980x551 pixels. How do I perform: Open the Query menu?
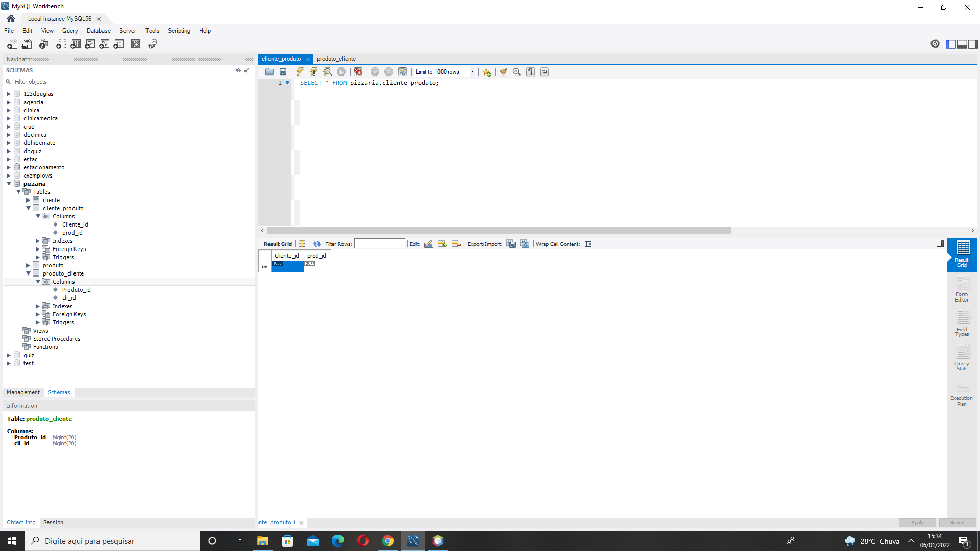70,31
